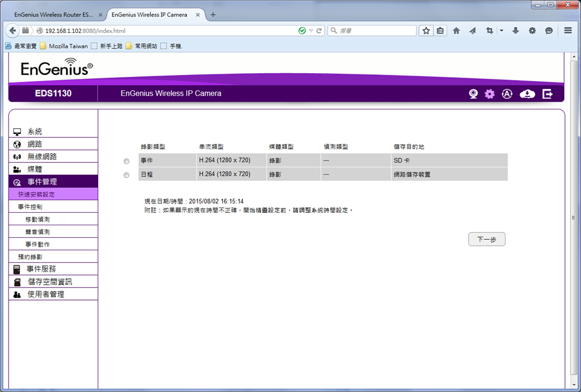The width and height of the screenshot is (581, 392).
Task: Reload the page with the refresh icon
Action: pyautogui.click(x=319, y=31)
